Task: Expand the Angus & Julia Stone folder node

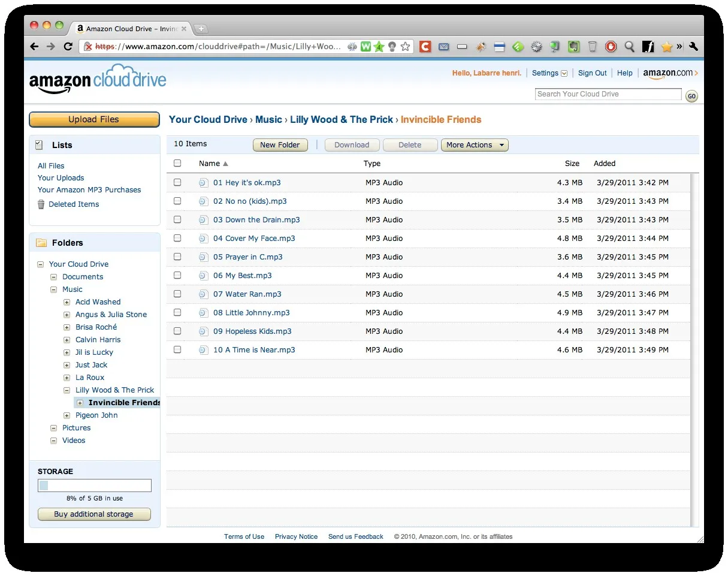Action: (x=67, y=315)
